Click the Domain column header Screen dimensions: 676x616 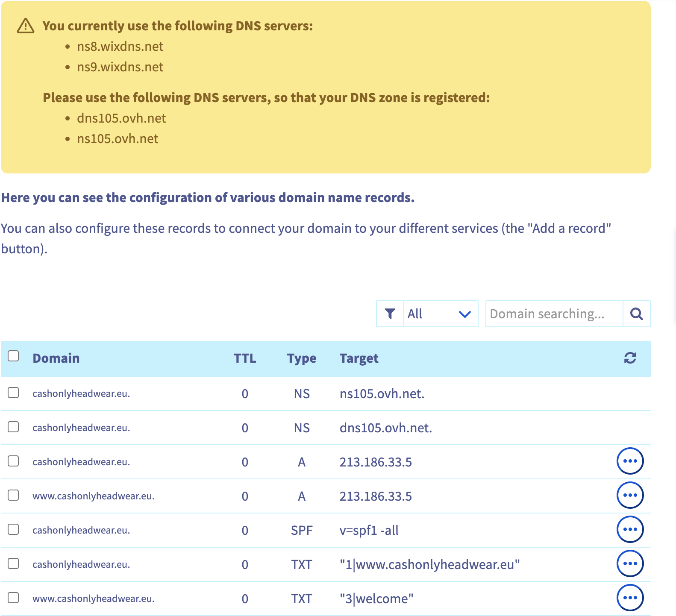coord(56,358)
